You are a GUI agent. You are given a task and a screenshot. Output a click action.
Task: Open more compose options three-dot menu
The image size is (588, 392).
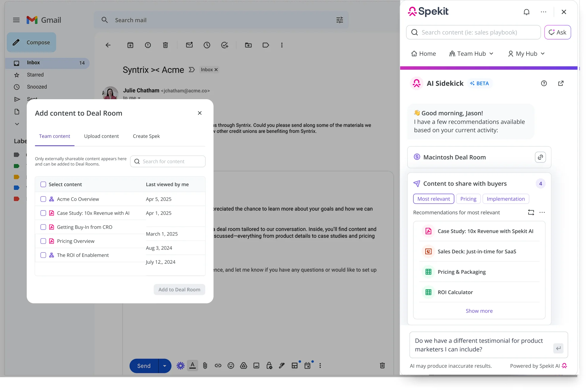click(320, 366)
